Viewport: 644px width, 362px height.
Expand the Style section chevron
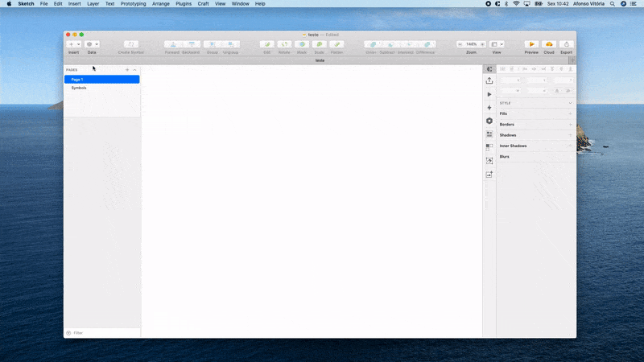571,103
